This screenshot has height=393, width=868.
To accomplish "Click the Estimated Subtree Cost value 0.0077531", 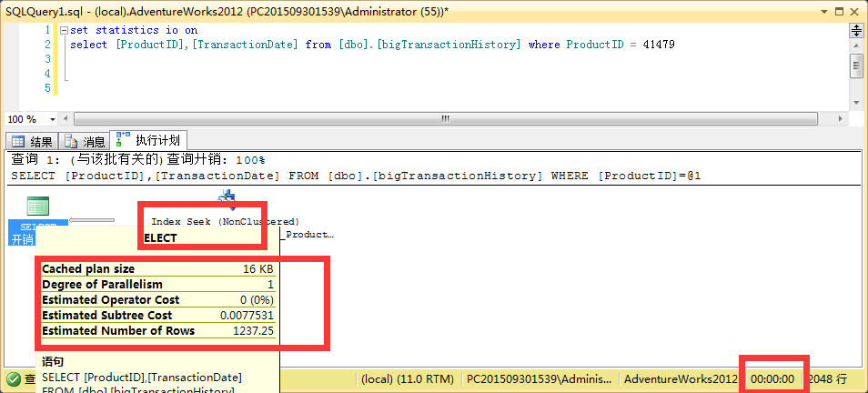I will (247, 316).
